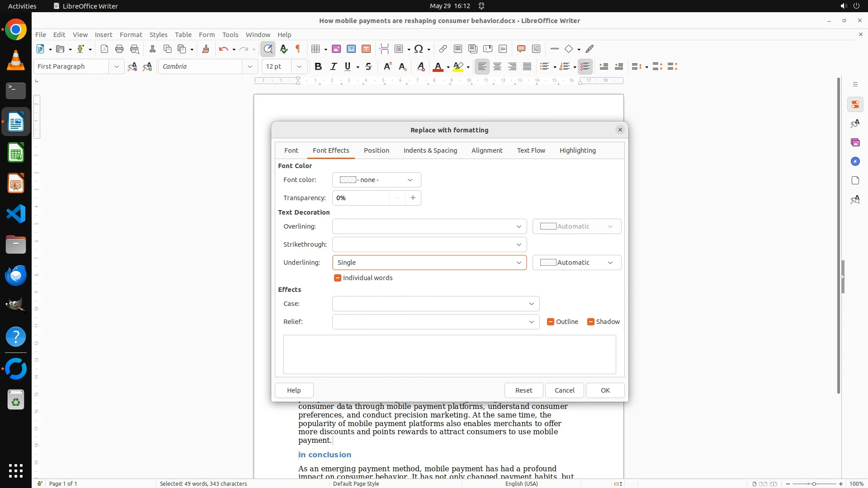Click the Bold formatting icon
Viewport: 868px width, 488px height.
[318, 66]
